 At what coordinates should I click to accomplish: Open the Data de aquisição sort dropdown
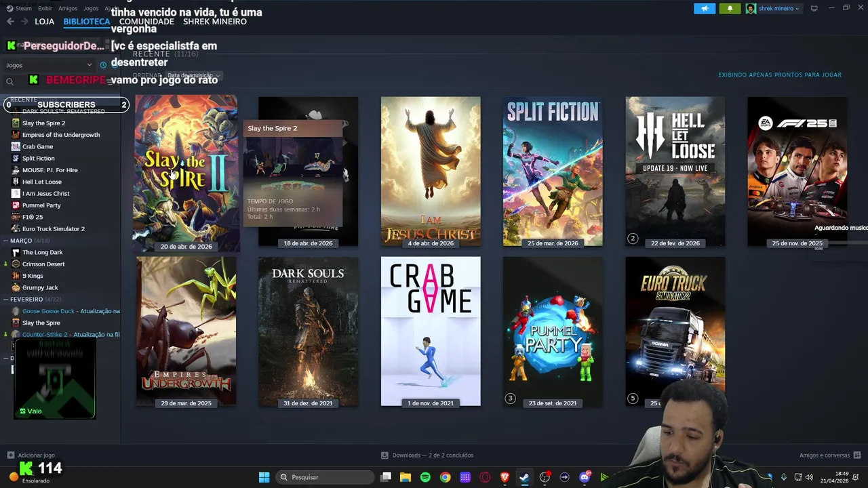point(194,75)
